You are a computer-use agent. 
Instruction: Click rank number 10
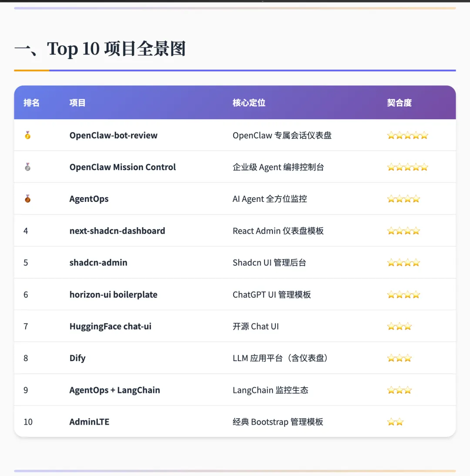28,422
